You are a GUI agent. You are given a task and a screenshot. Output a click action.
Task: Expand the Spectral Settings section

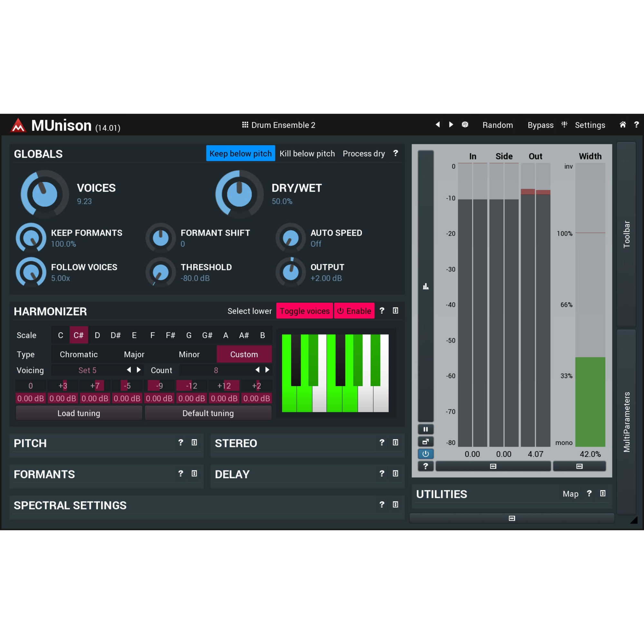pos(395,504)
